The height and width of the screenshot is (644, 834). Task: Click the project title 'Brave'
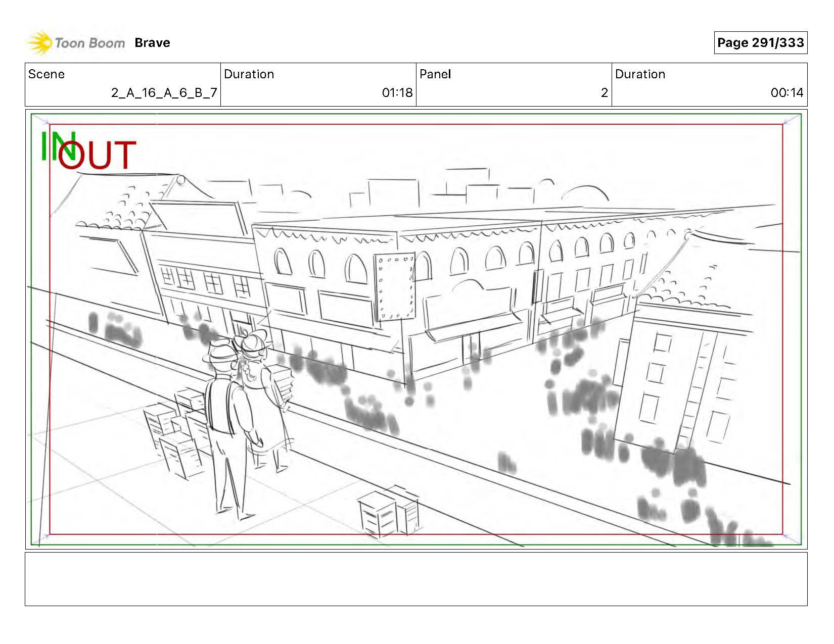click(x=152, y=43)
